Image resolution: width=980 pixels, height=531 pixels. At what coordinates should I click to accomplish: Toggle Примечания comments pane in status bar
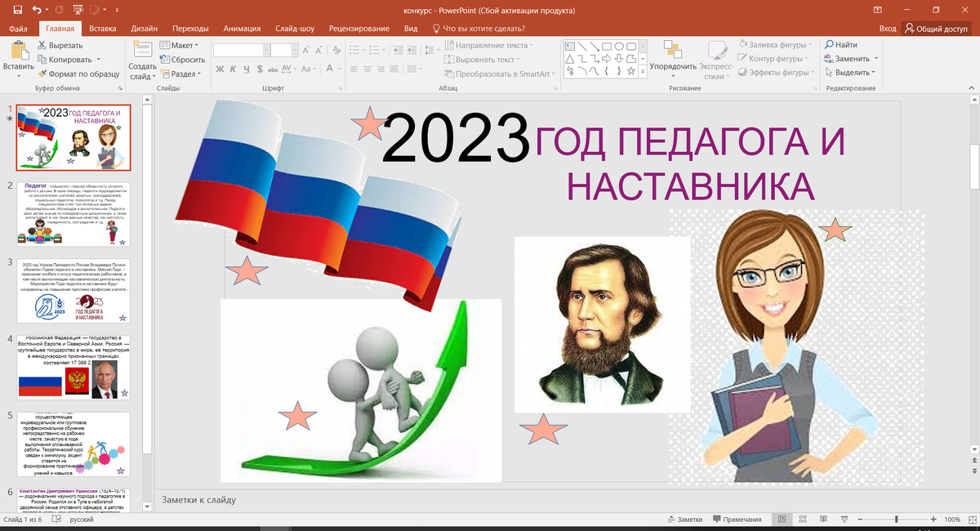pos(737,520)
